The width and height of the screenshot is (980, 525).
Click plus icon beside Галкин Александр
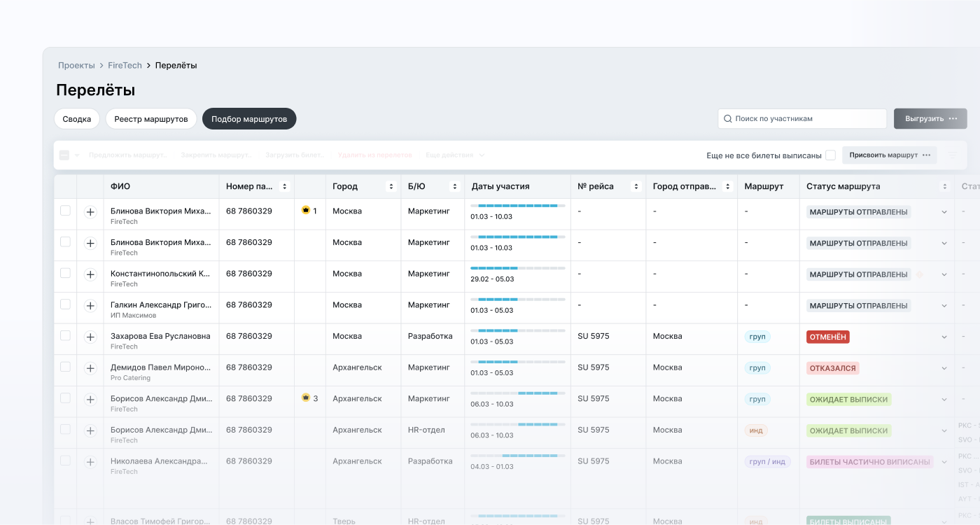pyautogui.click(x=90, y=306)
